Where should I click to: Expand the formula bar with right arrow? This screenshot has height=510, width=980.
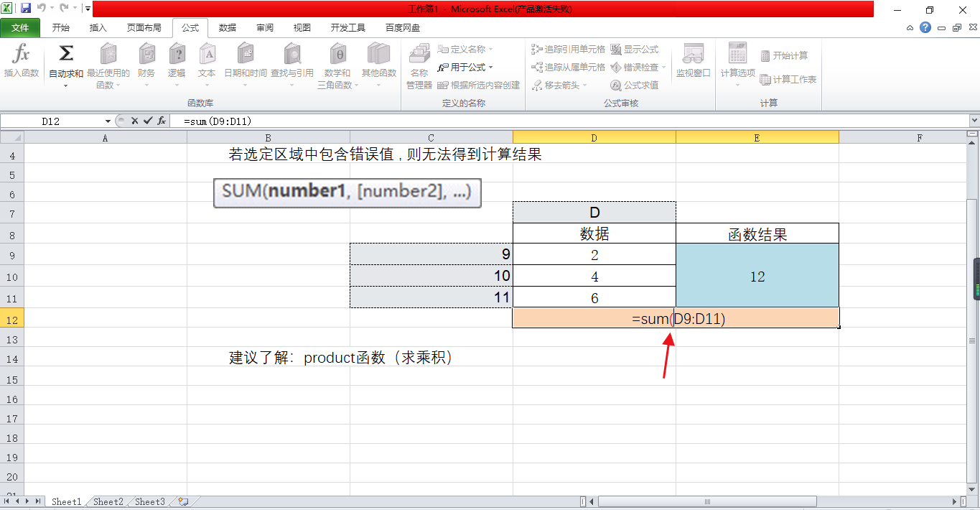974,121
